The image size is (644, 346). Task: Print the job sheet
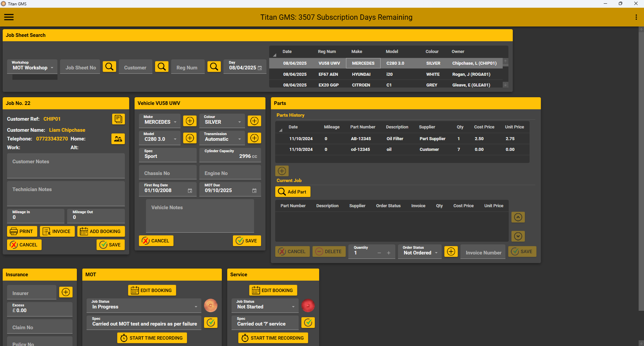(x=22, y=231)
